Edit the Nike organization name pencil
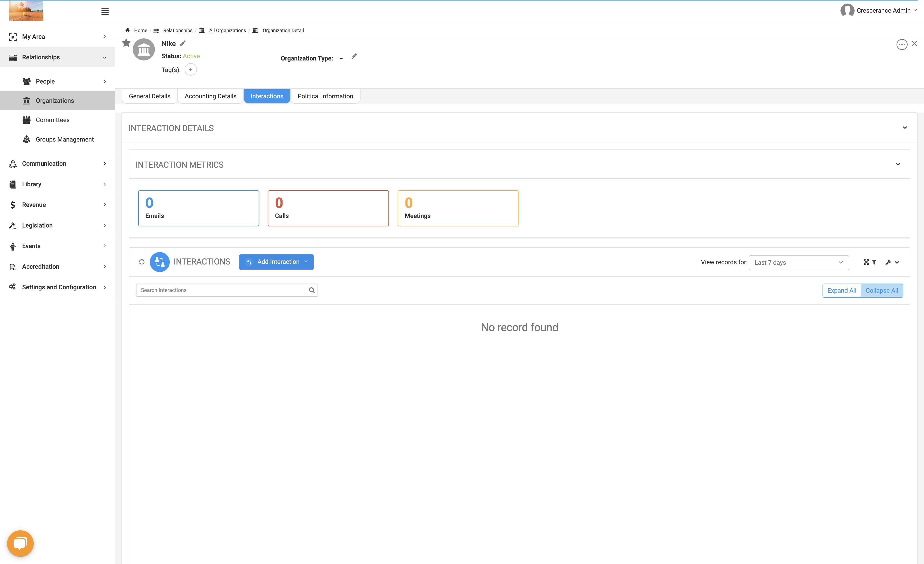The width and height of the screenshot is (924, 564). [183, 43]
